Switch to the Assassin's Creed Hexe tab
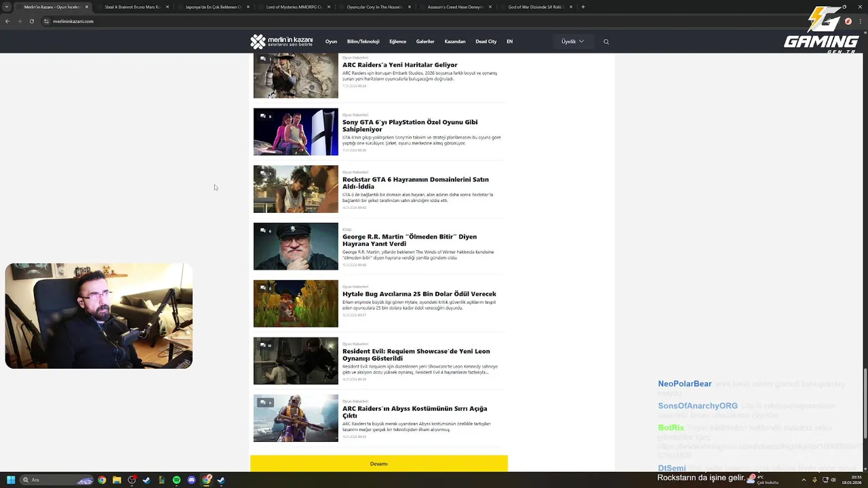868x488 pixels. point(455,7)
